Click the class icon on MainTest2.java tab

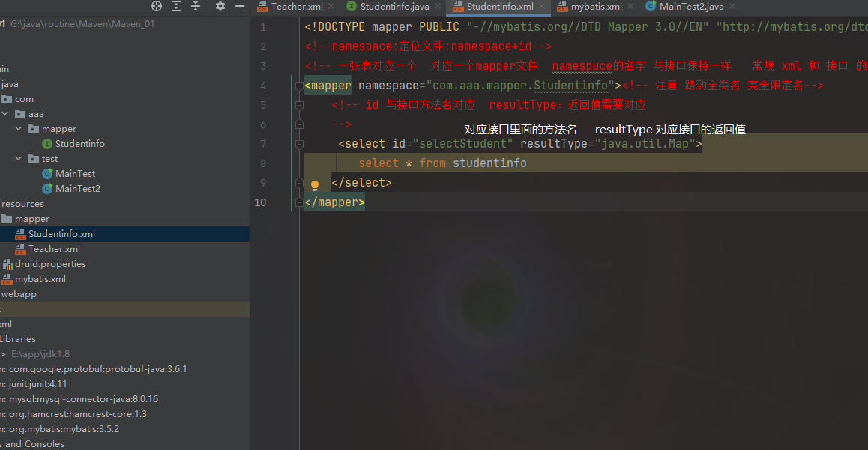[x=651, y=7]
